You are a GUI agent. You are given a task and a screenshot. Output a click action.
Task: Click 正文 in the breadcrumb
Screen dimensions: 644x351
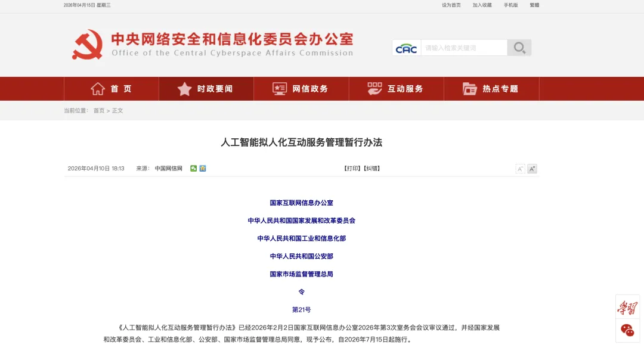coord(117,111)
